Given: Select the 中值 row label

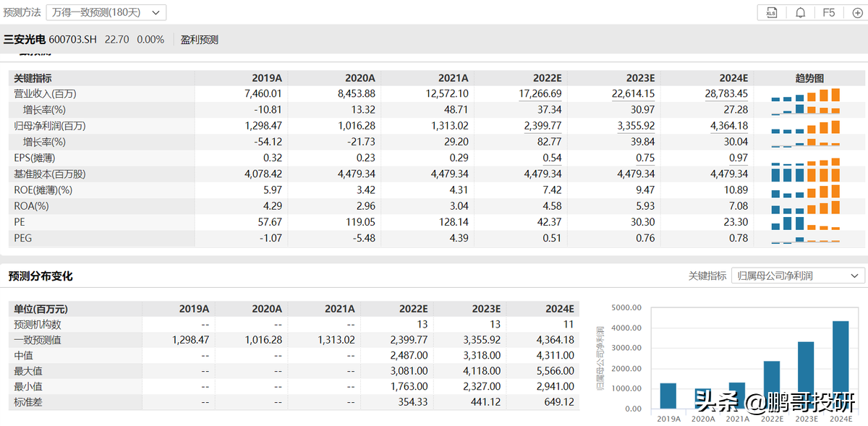Looking at the screenshot, I should [24, 355].
